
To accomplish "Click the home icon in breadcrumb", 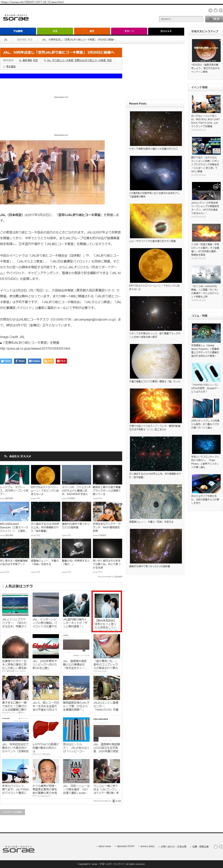I will tap(6, 39).
